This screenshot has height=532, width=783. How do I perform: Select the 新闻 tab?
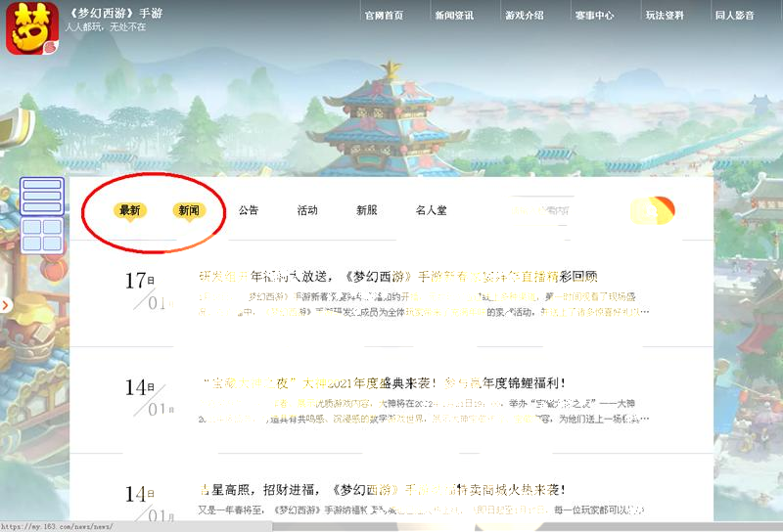point(189,210)
